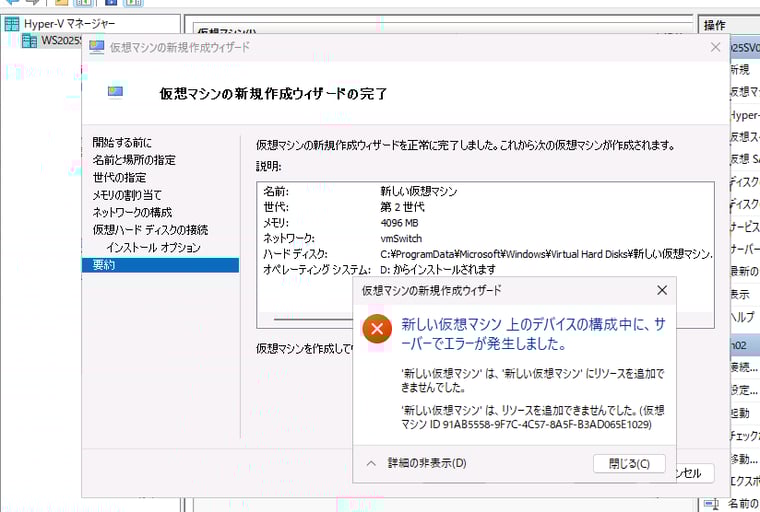This screenshot has width=760, height=512.
Task: Click the wizard title bar monitor icon
Action: tap(96, 47)
